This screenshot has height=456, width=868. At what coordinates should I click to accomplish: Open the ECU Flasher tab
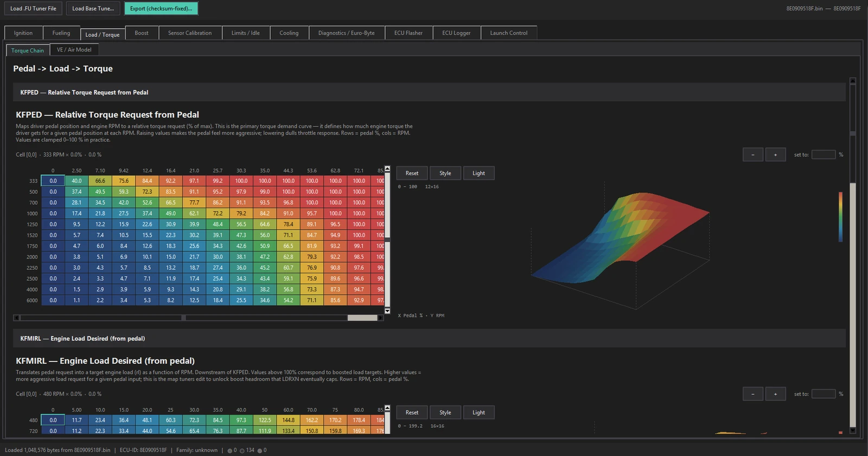pyautogui.click(x=409, y=33)
